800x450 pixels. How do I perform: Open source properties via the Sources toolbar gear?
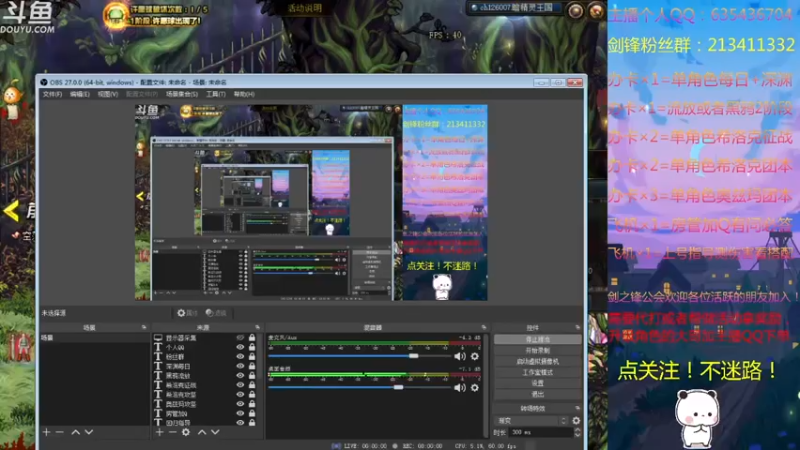tap(186, 432)
